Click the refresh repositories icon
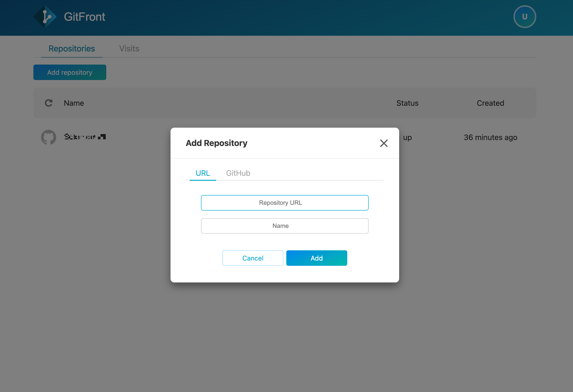The height and width of the screenshot is (392, 573). [x=49, y=103]
